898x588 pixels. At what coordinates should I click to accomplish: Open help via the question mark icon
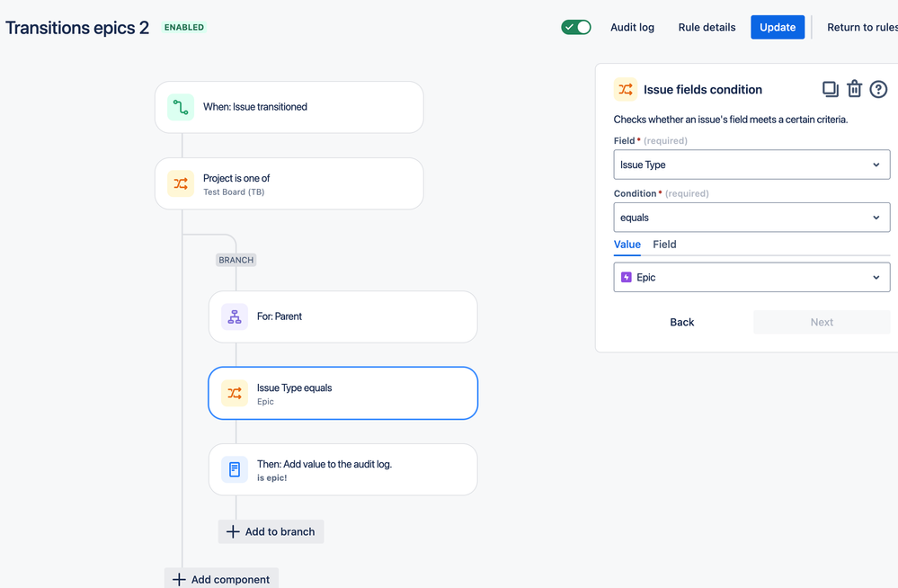(878, 89)
